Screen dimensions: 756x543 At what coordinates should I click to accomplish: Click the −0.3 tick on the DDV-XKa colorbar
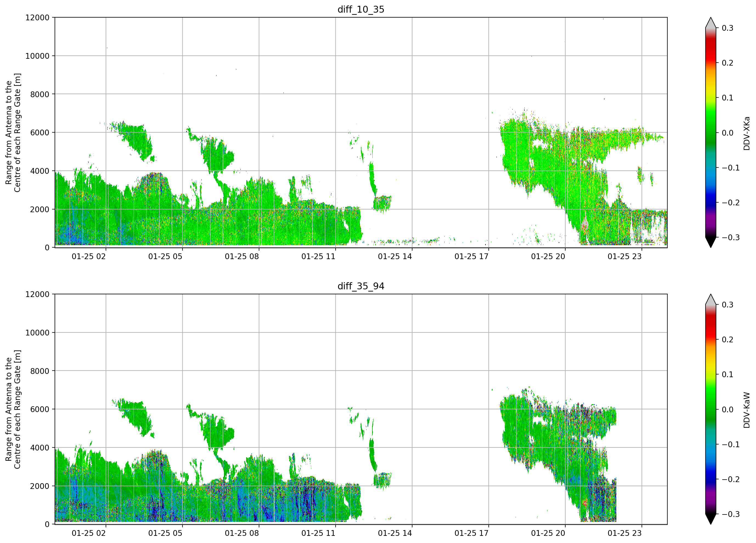730,237
